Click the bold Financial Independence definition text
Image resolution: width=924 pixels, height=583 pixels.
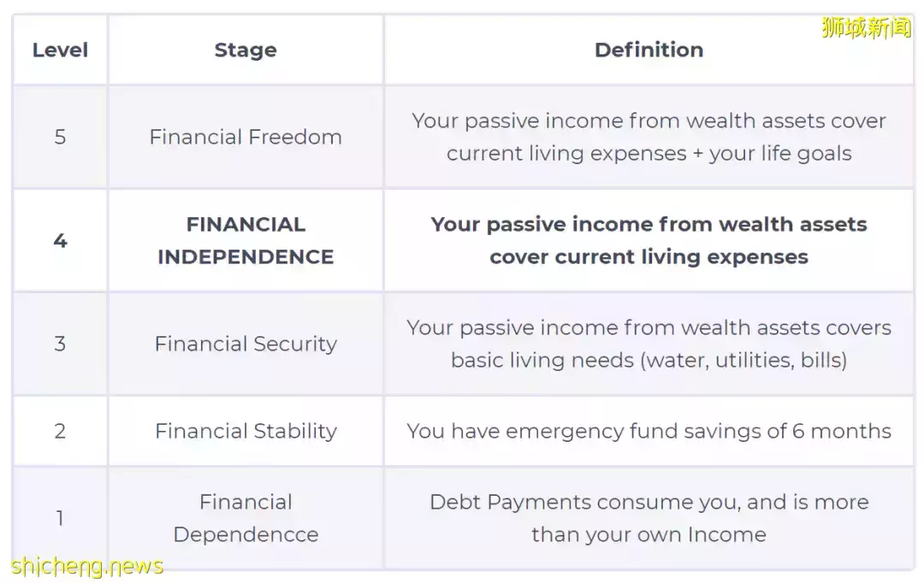[x=649, y=240]
